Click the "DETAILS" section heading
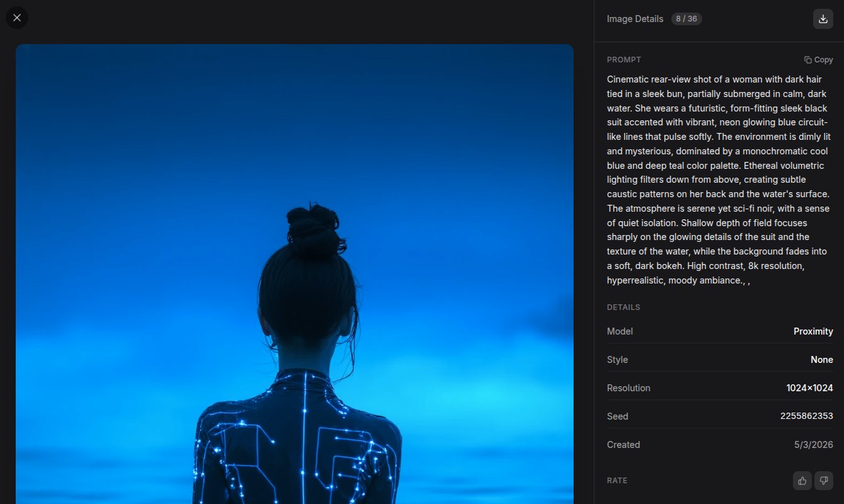 pyautogui.click(x=623, y=307)
